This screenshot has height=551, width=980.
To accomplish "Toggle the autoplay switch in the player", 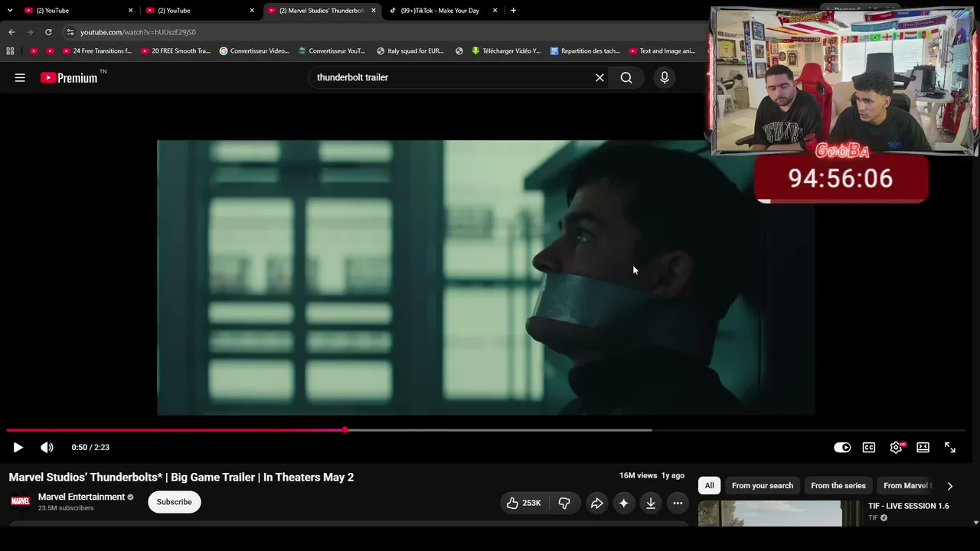I will (x=842, y=448).
